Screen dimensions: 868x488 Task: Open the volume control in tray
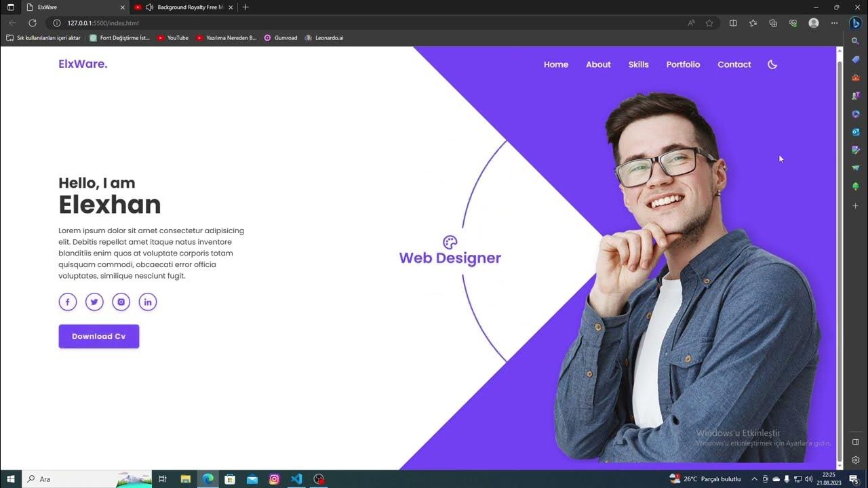point(808,479)
